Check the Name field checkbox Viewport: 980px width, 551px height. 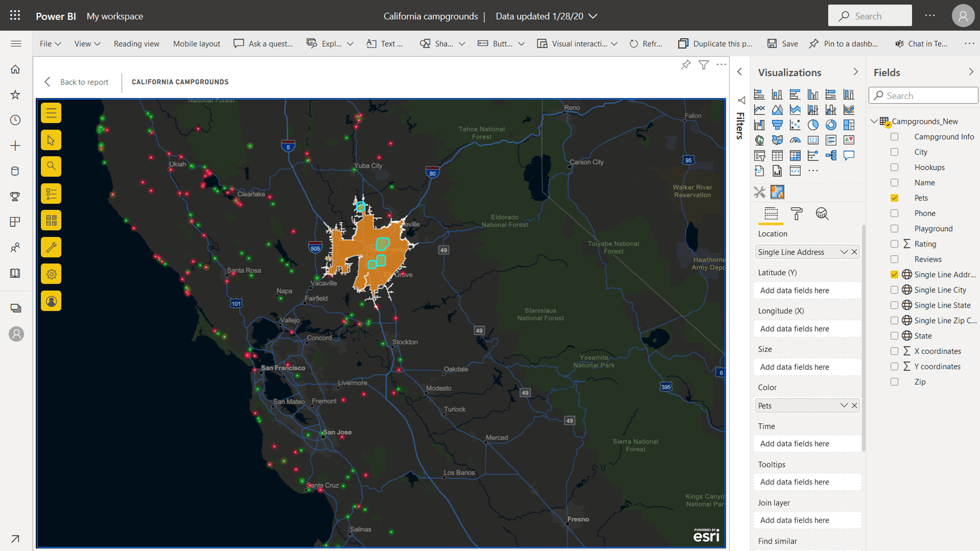tap(894, 182)
